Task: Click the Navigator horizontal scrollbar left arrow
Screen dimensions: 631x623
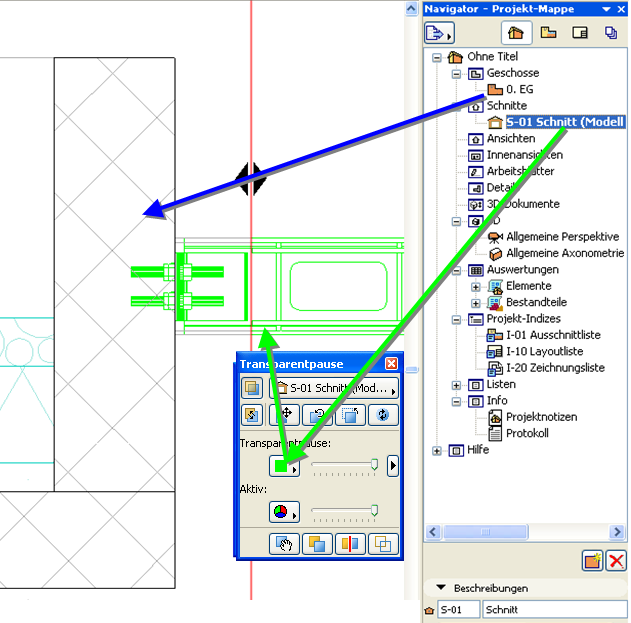Action: [x=433, y=532]
